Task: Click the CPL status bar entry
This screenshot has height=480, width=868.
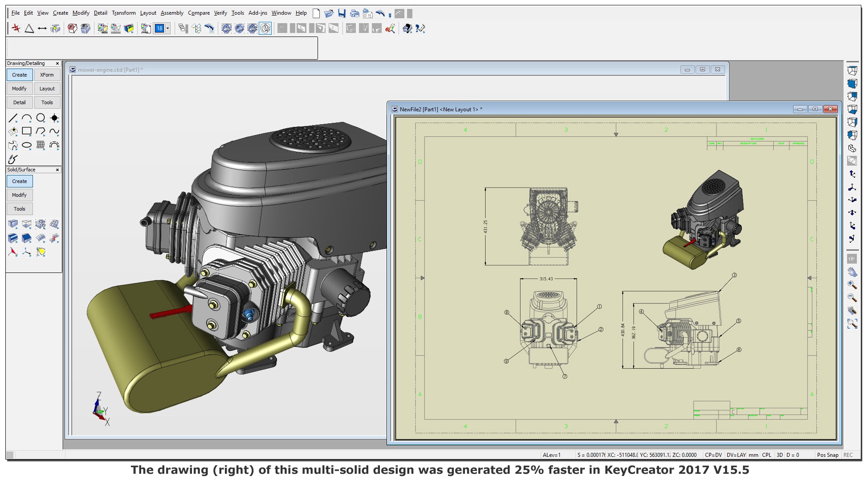Action: point(767,455)
